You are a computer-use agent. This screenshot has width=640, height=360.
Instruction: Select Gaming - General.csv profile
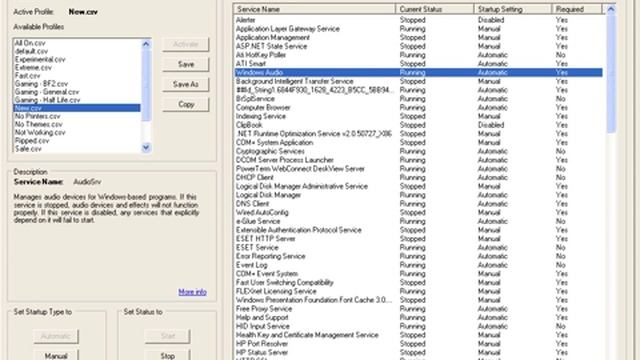point(77,92)
